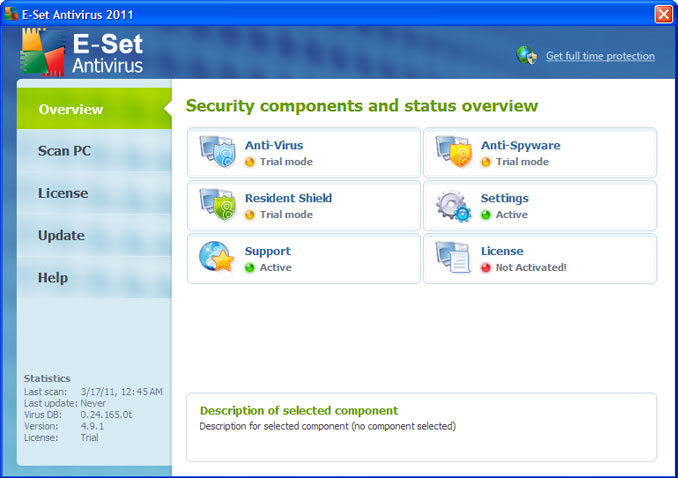The height and width of the screenshot is (478, 678).
Task: Click the Version value 4.9.1
Action: point(92,426)
